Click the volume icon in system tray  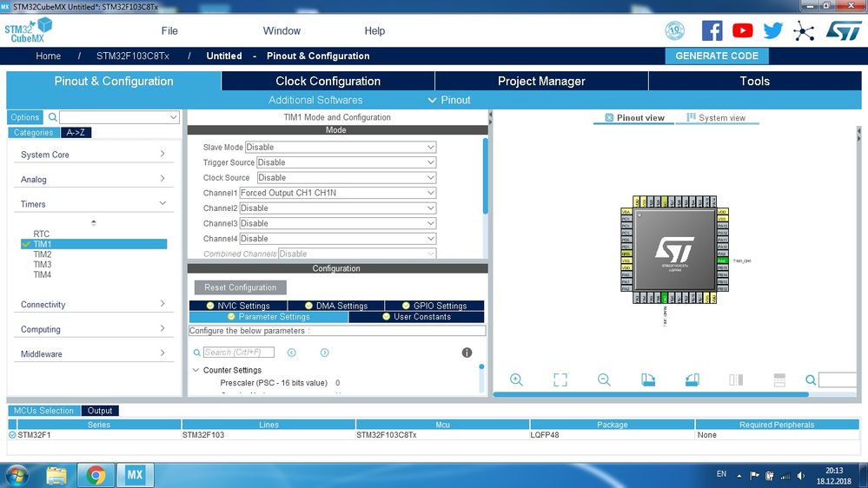coord(801,476)
